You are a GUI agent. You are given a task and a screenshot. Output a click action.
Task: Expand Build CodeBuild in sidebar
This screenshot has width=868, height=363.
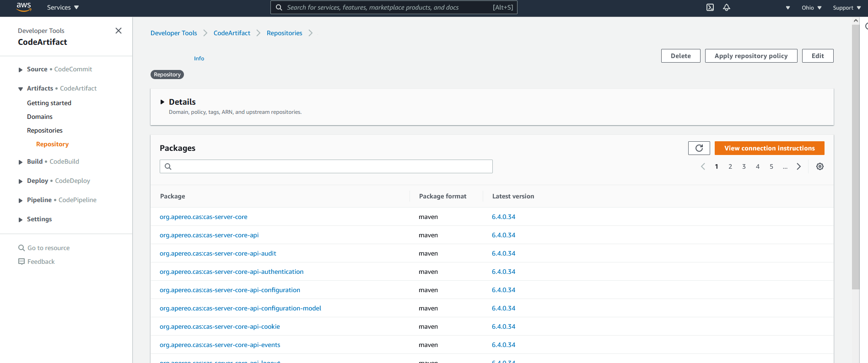tap(21, 162)
